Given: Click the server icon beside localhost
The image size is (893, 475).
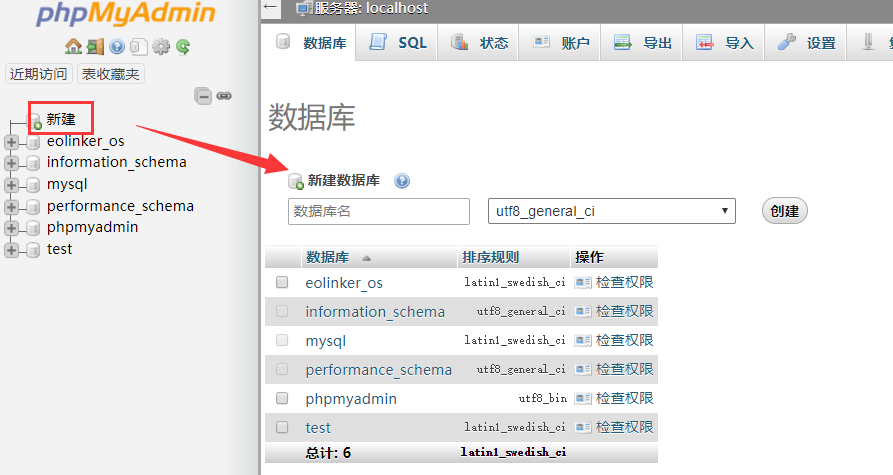Looking at the screenshot, I should (x=304, y=8).
